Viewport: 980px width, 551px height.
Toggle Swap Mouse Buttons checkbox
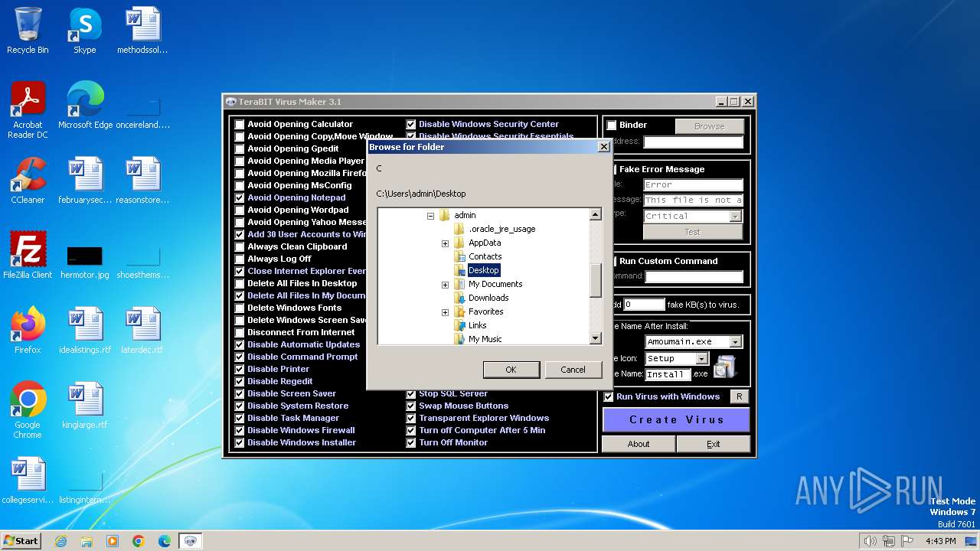pos(411,406)
